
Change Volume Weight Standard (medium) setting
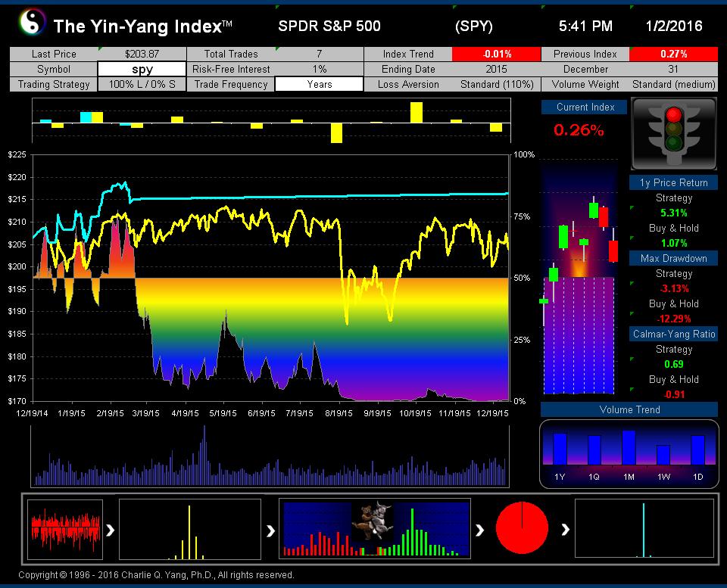tap(673, 84)
